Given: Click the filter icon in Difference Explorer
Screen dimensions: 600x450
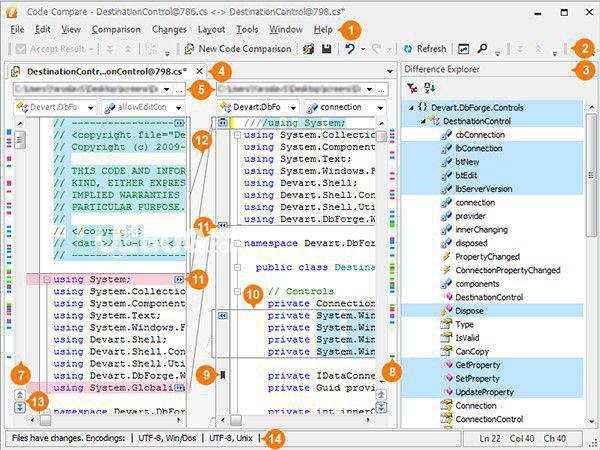Looking at the screenshot, I should pyautogui.click(x=412, y=88).
